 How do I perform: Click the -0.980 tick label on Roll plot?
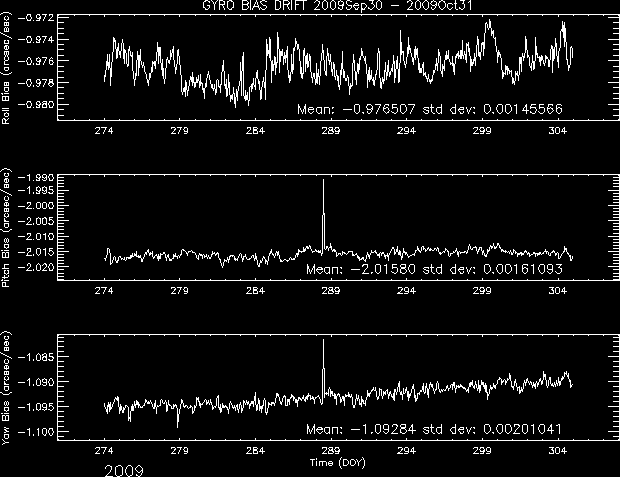click(x=36, y=104)
